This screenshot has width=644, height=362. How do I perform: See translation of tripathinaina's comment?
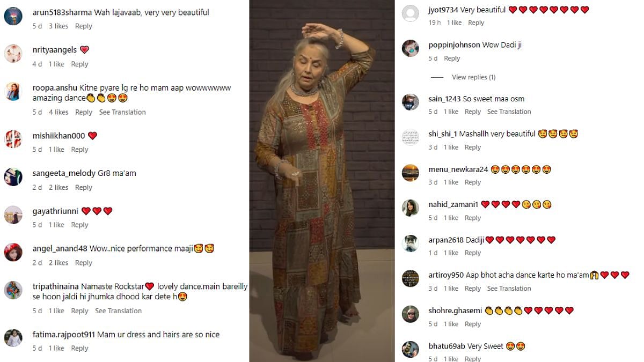pyautogui.click(x=118, y=311)
